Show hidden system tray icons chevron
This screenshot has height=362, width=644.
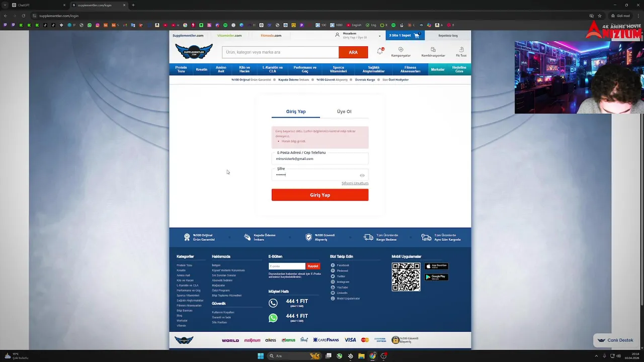(x=596, y=356)
